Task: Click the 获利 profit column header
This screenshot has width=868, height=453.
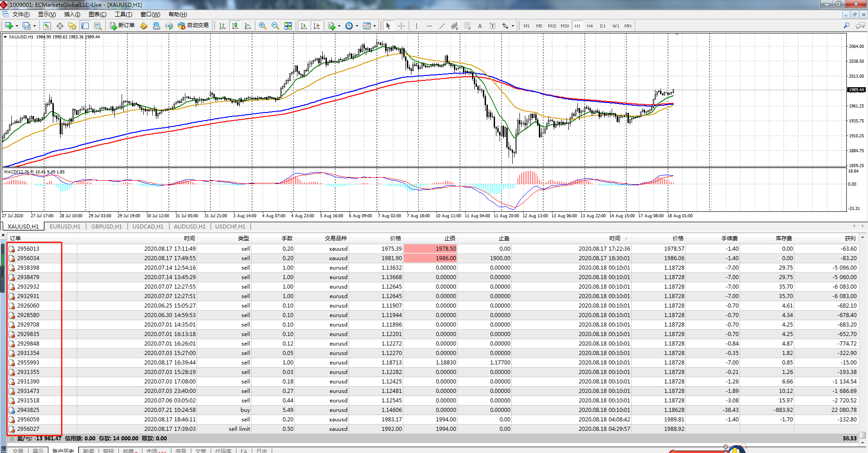Action: (x=849, y=238)
